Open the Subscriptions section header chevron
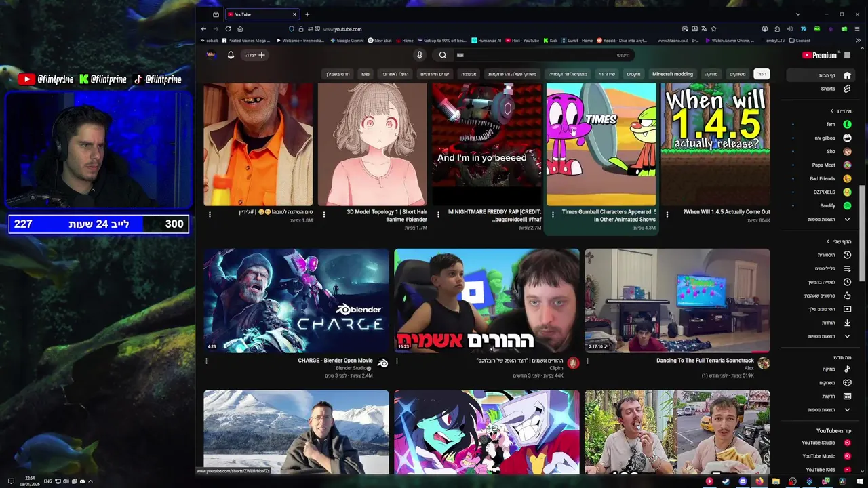This screenshot has width=868, height=488. [x=832, y=111]
